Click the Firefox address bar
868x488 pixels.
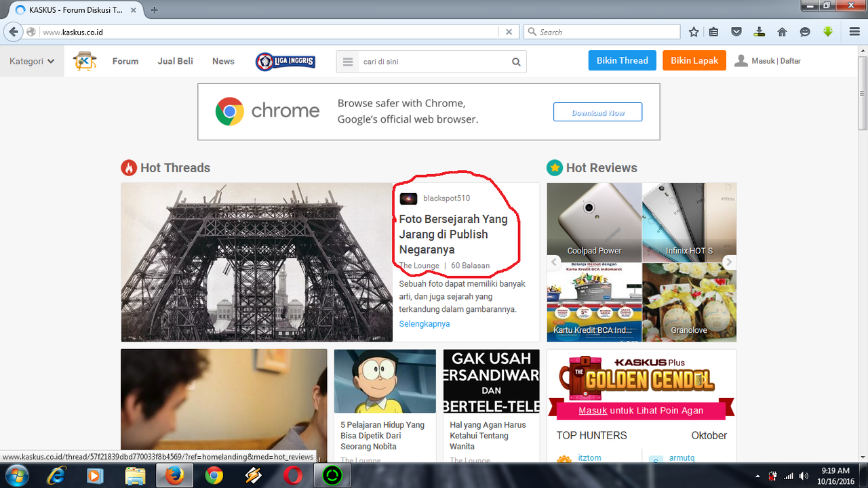pos(271,32)
